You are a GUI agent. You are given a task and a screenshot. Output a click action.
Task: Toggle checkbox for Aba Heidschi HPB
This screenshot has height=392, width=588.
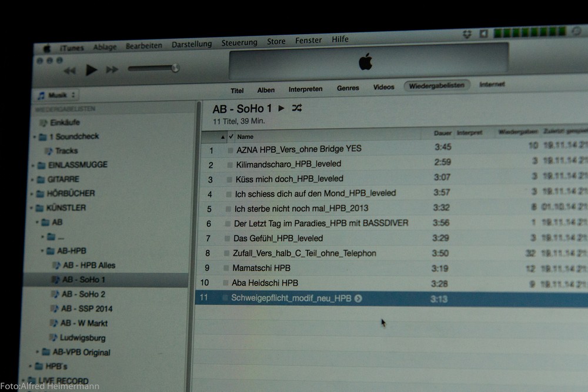225,283
